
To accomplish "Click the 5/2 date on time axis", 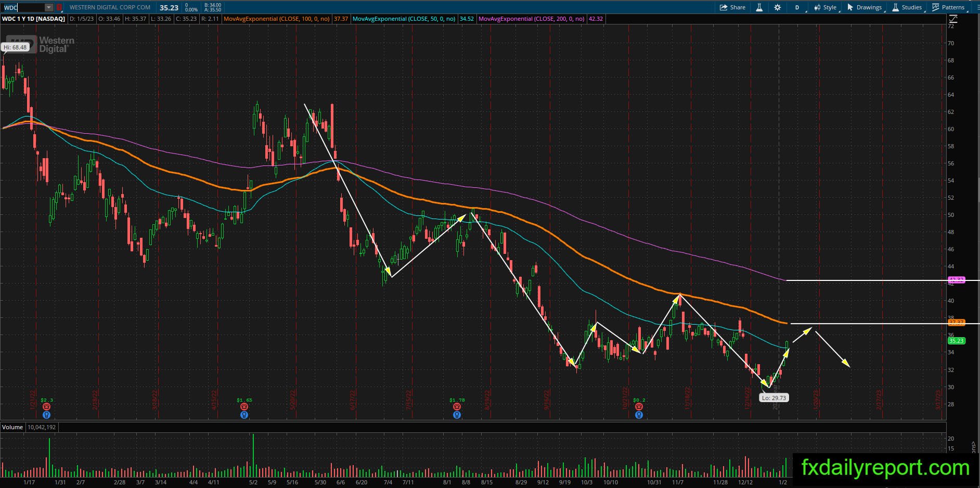I will coord(253,482).
